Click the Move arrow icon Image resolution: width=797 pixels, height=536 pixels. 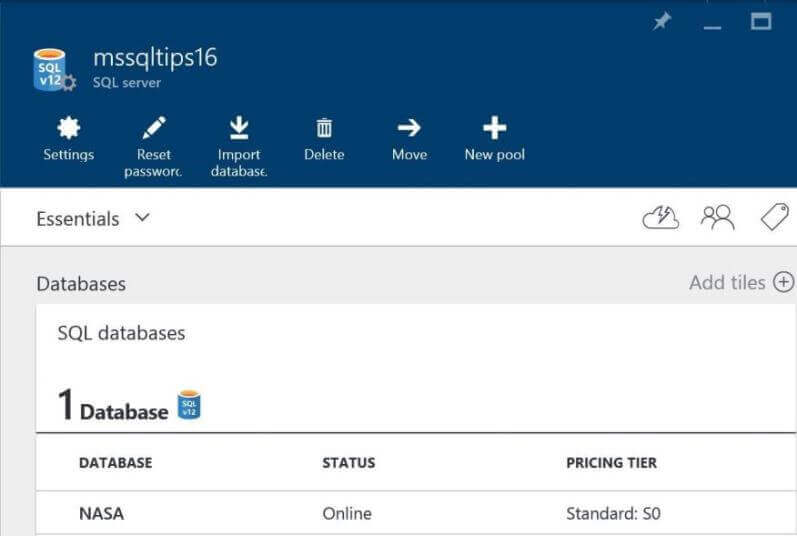(x=409, y=128)
